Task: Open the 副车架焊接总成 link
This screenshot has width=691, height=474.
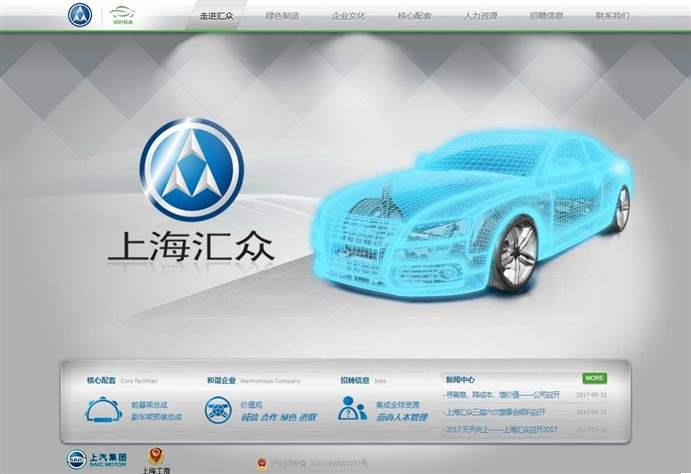Action: pyautogui.click(x=156, y=417)
